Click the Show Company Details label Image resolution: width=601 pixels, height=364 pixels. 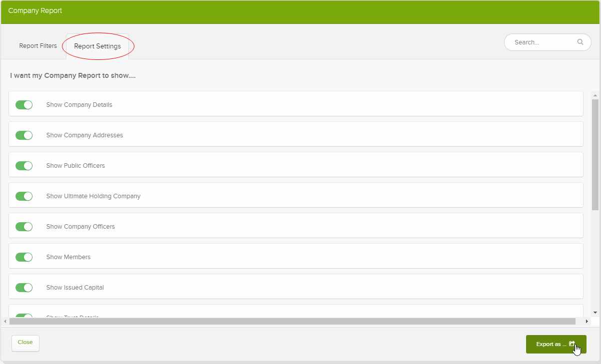(79, 105)
